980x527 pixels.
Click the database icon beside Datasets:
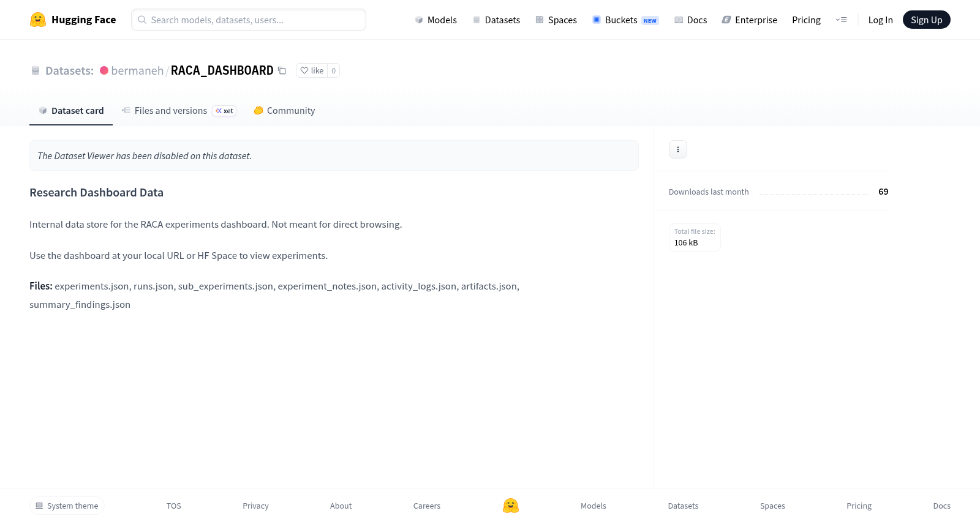[36, 70]
